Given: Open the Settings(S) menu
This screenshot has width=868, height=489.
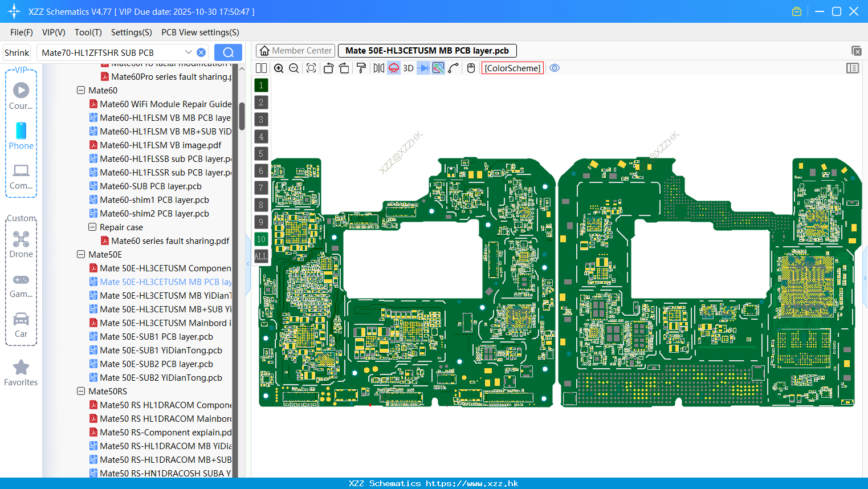Looking at the screenshot, I should (132, 32).
